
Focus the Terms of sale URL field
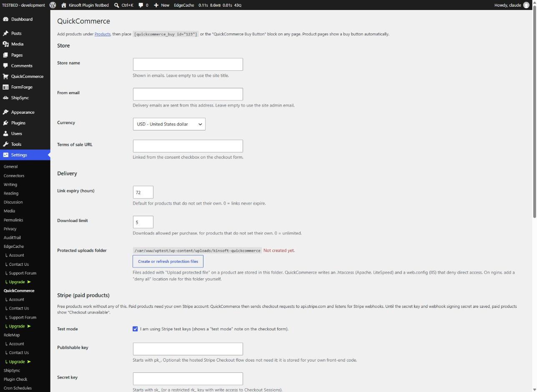(x=188, y=146)
